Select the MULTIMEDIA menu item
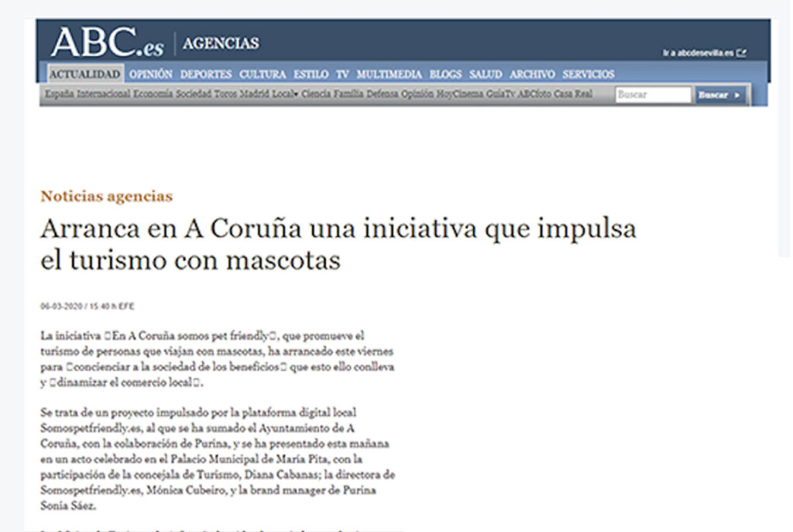793x532 pixels. [389, 74]
